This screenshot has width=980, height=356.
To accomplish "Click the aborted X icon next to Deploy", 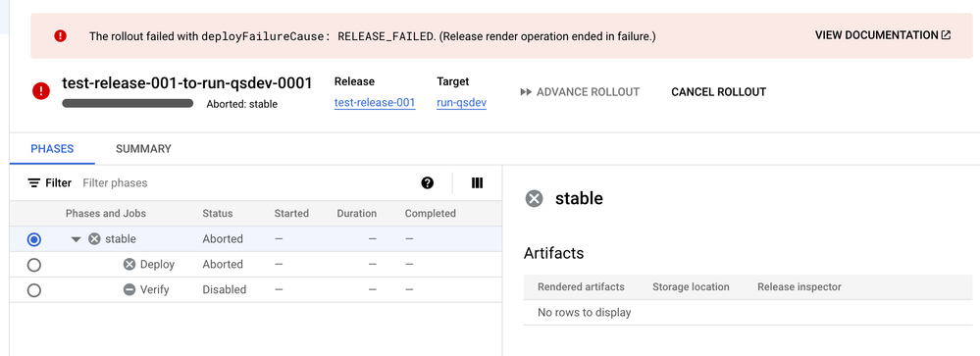I will (x=129, y=264).
